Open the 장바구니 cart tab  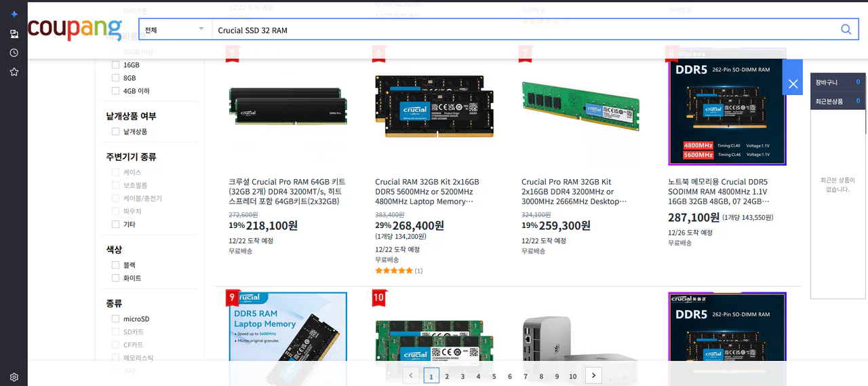[x=838, y=82]
